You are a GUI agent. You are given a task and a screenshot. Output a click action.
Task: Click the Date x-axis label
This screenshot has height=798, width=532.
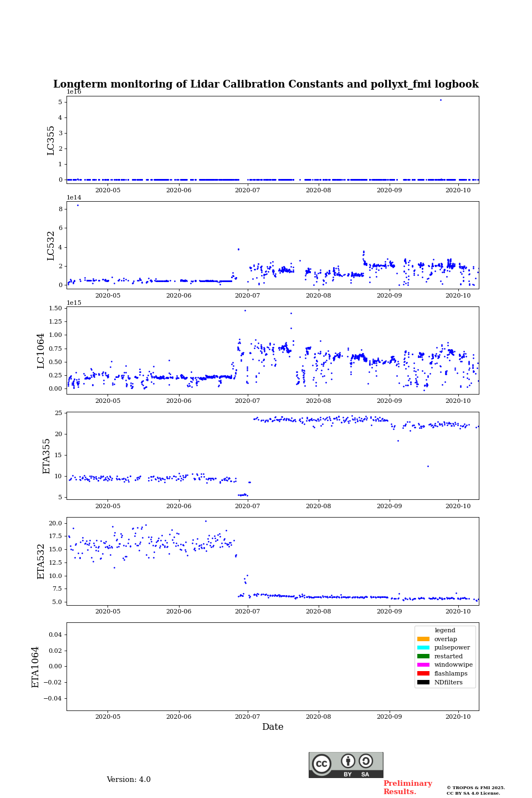[273, 727]
